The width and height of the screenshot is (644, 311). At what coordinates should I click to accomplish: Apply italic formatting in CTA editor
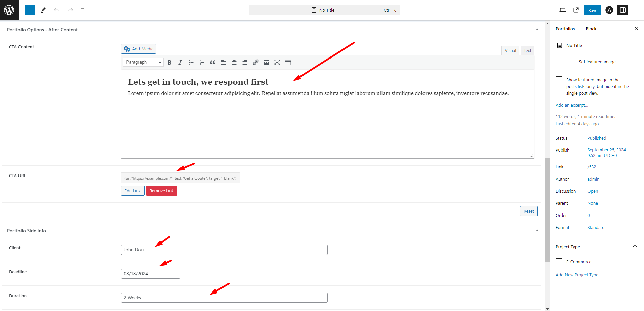[180, 62]
